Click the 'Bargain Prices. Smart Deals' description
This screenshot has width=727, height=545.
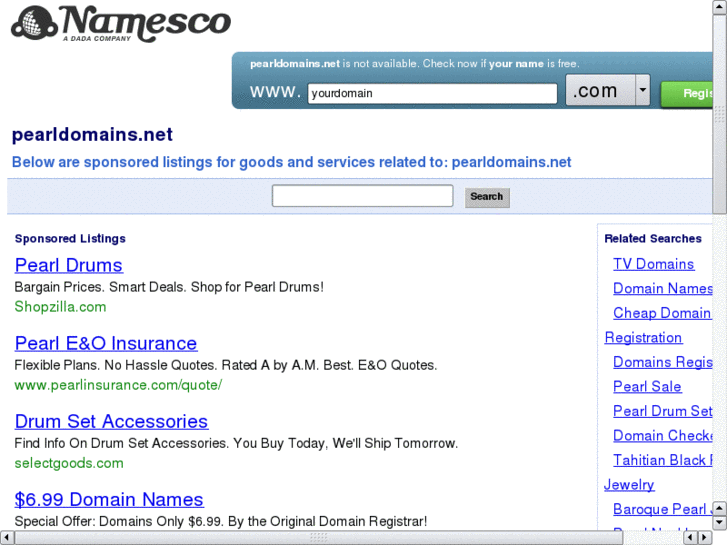pos(169,287)
